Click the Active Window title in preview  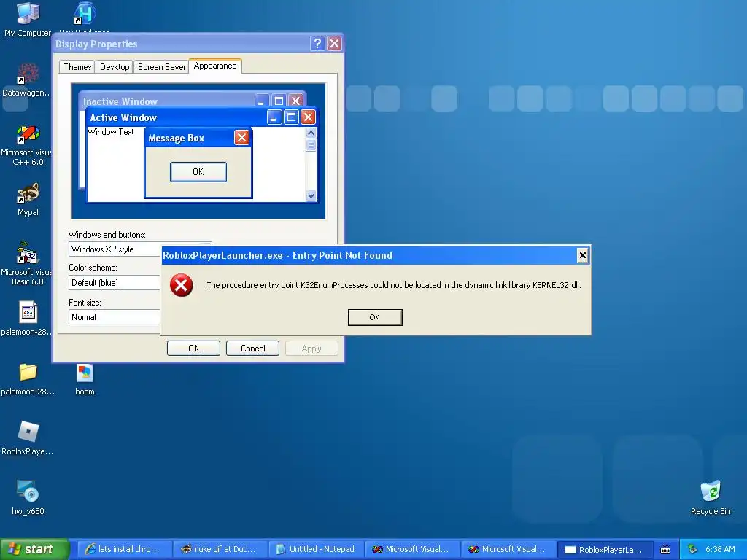(123, 117)
